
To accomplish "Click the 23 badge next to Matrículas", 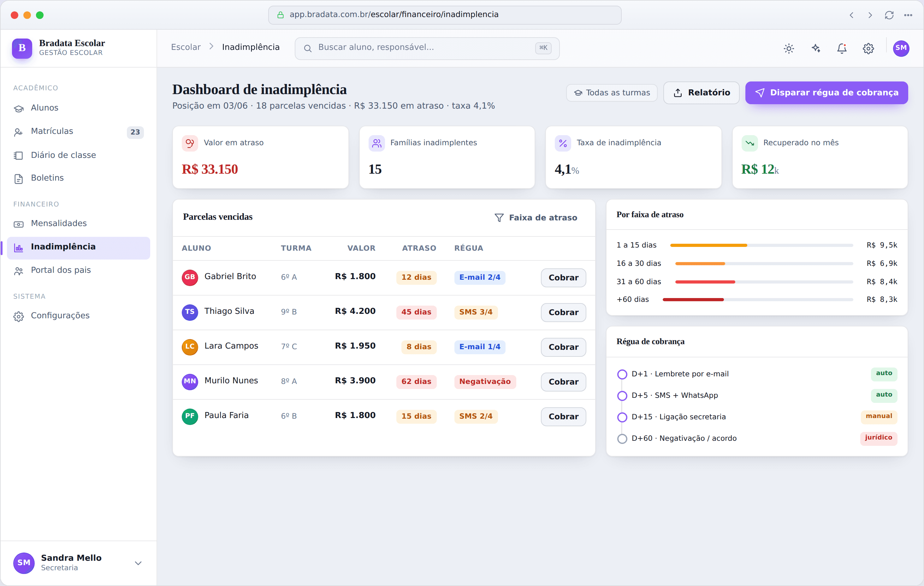I will [x=135, y=133].
